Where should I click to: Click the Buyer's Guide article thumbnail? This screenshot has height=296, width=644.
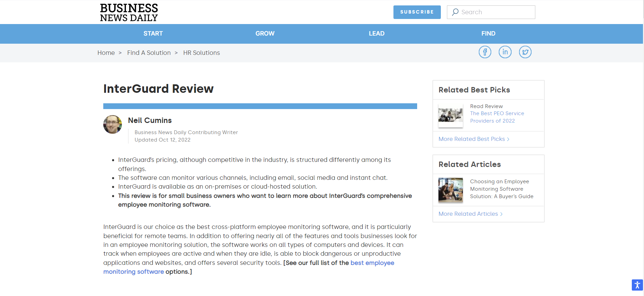click(x=450, y=190)
